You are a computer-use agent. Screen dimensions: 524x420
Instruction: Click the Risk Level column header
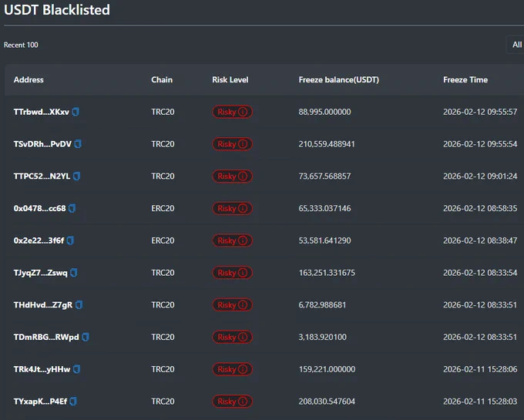pos(230,79)
